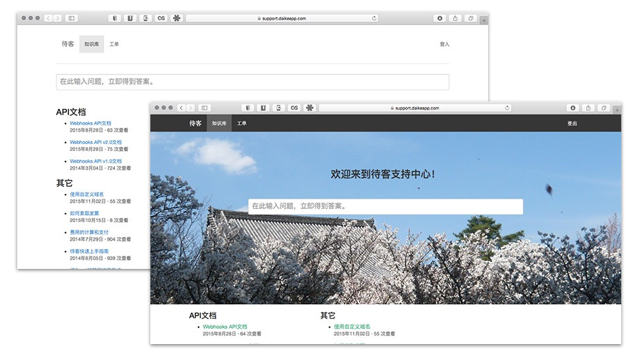The width and height of the screenshot is (644, 362).
Task: Focus the search field in rear window
Action: [252, 82]
